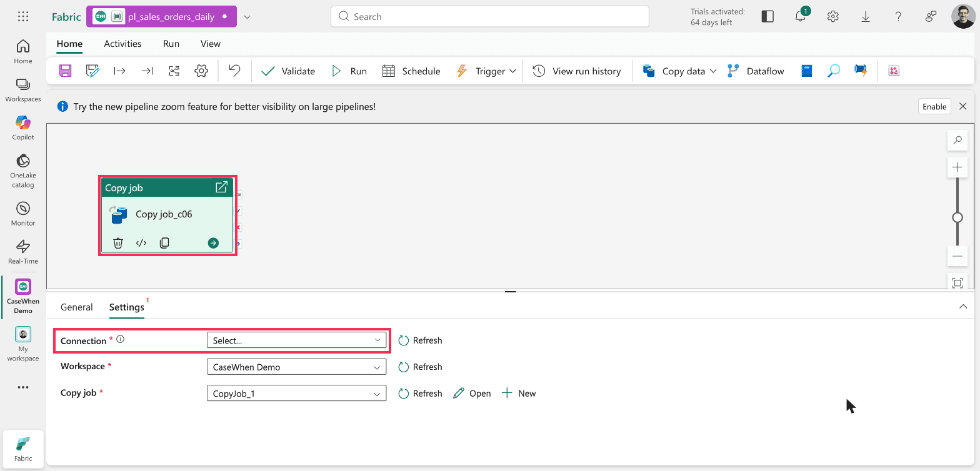The image size is (980, 471).
Task: Create a New copy job
Action: point(519,394)
